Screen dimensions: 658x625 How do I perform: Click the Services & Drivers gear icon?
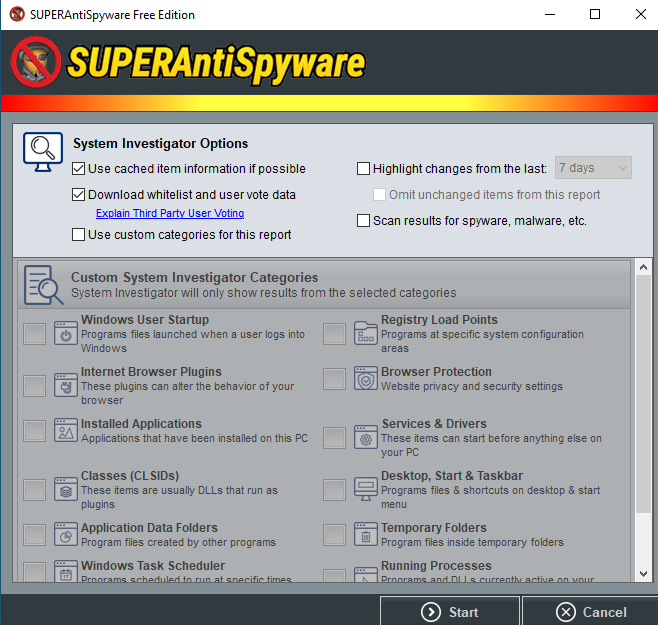click(x=366, y=437)
